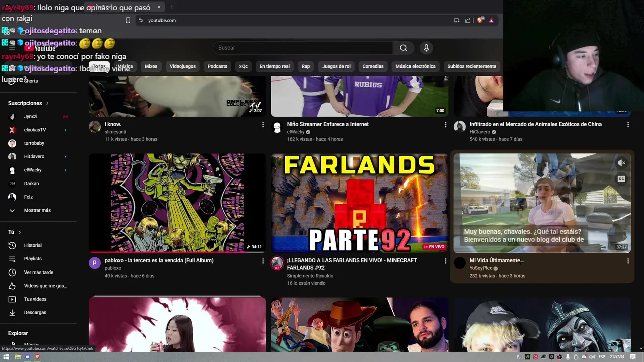Select the Videojuegos filter chip

pos(183,66)
